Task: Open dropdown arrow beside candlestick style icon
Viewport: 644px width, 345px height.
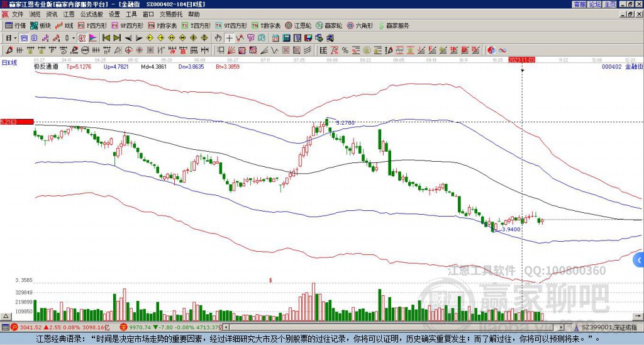Action: (74, 38)
